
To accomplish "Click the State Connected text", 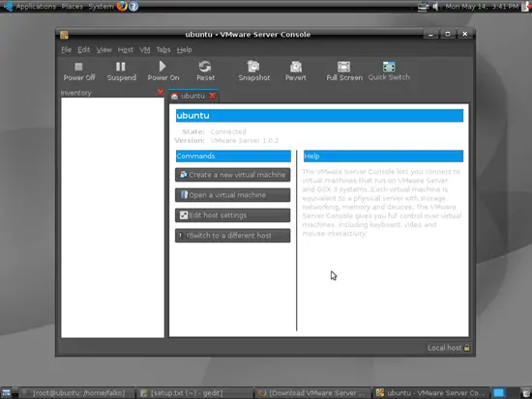I will (x=214, y=131).
